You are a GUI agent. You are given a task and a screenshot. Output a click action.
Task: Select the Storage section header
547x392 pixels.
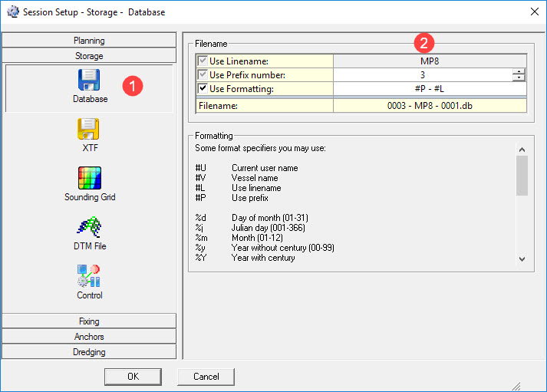(89, 56)
